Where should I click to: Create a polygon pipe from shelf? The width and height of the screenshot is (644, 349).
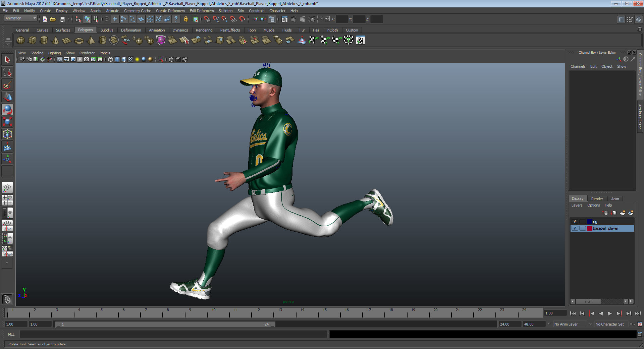pyautogui.click(x=102, y=40)
